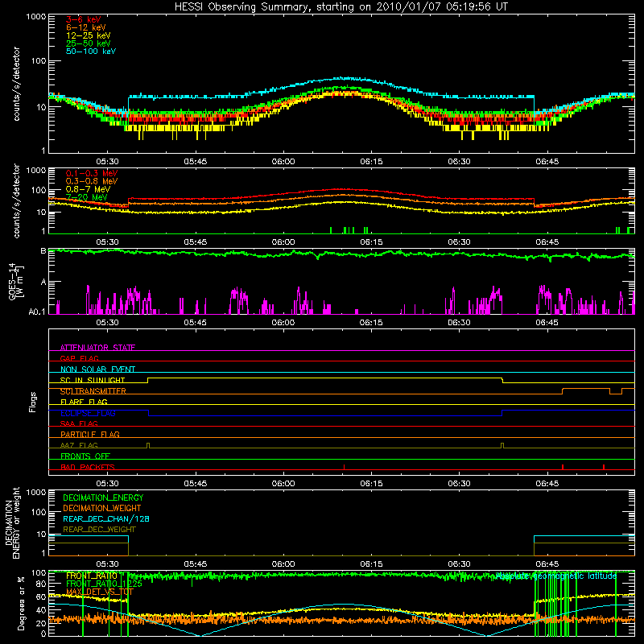The image size is (644, 644).
Task: Click the A0.1 level label on the GOES axis
Action: pos(37,312)
